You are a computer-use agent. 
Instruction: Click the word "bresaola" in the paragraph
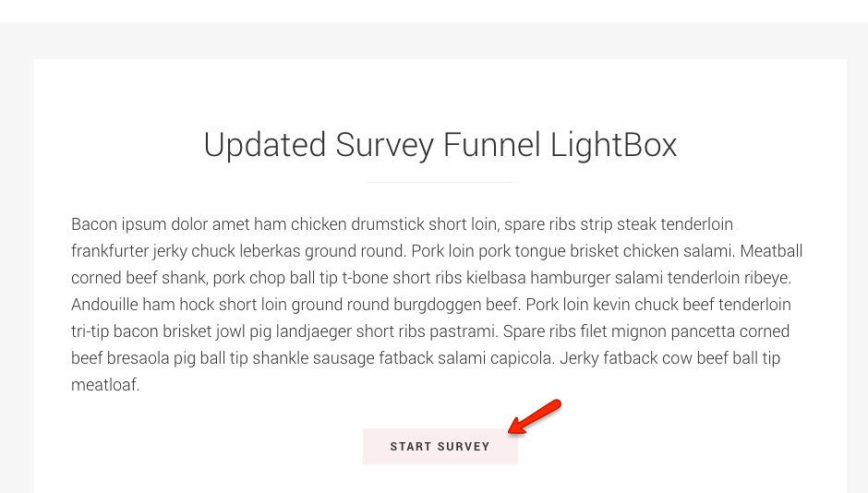(x=143, y=358)
